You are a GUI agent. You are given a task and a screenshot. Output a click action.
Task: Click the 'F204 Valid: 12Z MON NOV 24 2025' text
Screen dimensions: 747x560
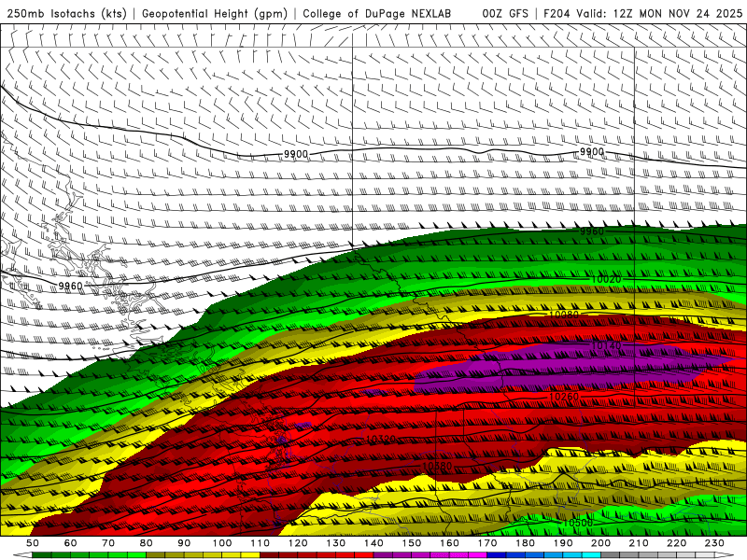coord(643,13)
